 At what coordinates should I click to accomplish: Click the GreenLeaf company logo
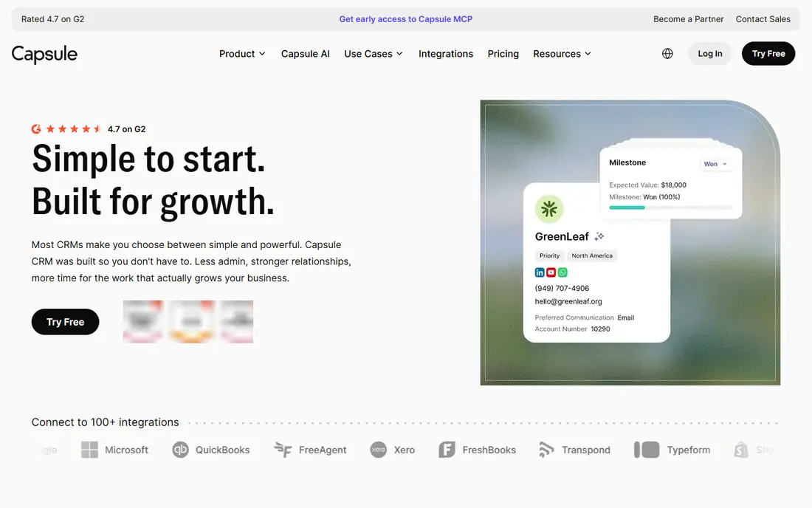[x=549, y=209]
